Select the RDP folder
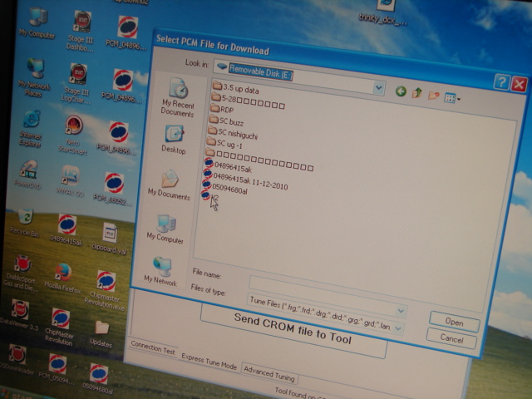The image size is (532, 399). 222,109
